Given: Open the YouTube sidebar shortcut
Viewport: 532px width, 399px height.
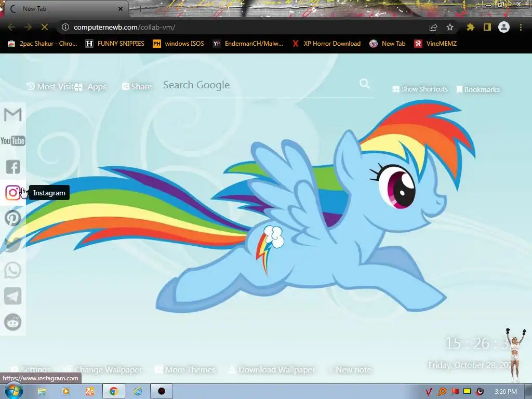Looking at the screenshot, I should (x=12, y=141).
